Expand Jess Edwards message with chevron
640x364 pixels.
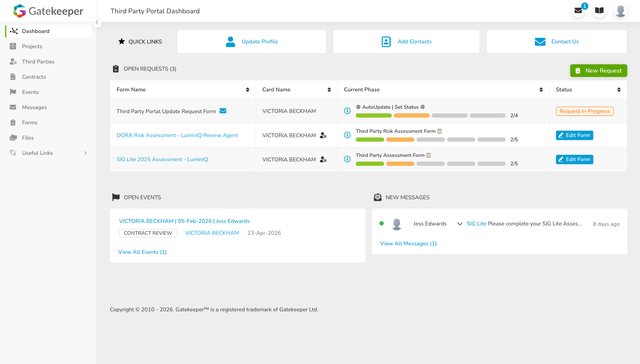tap(459, 224)
